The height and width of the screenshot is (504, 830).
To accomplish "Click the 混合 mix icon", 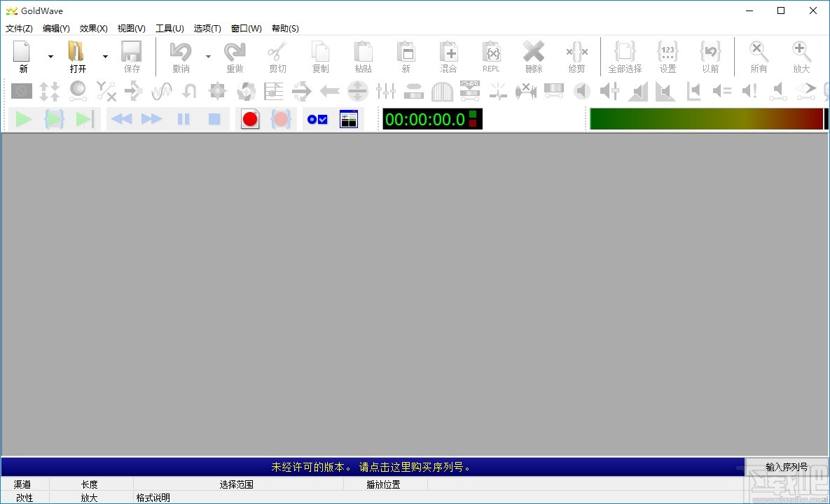I will point(448,57).
